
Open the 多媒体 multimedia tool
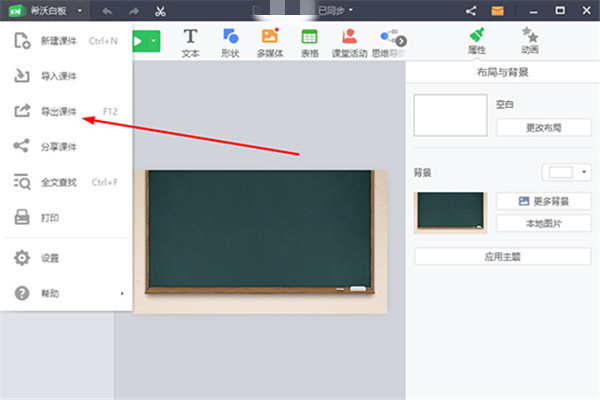pos(269,42)
